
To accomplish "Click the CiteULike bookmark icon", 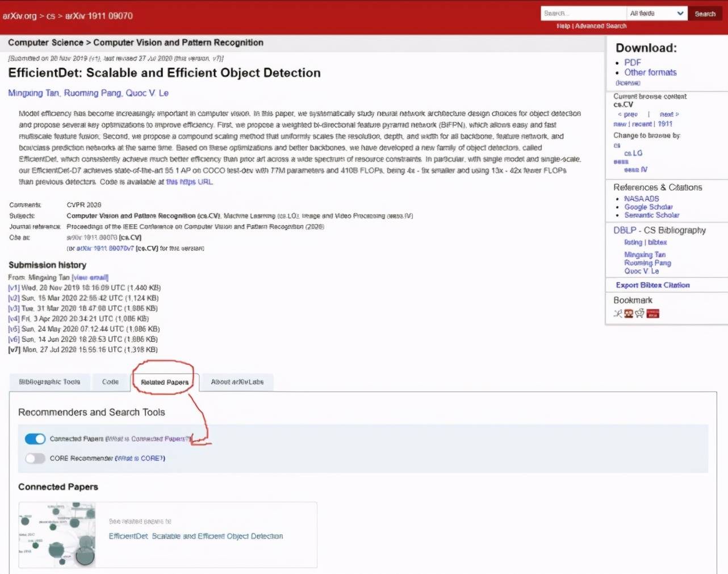I will [618, 313].
